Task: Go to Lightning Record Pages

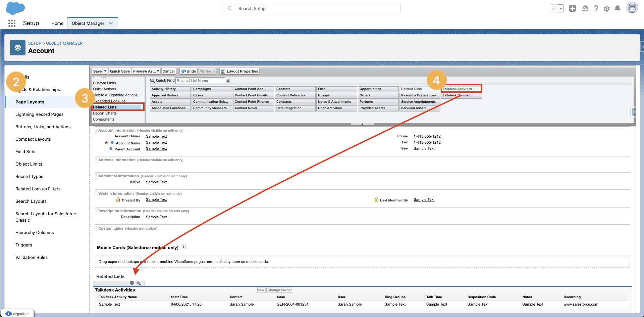Action: coord(40,115)
